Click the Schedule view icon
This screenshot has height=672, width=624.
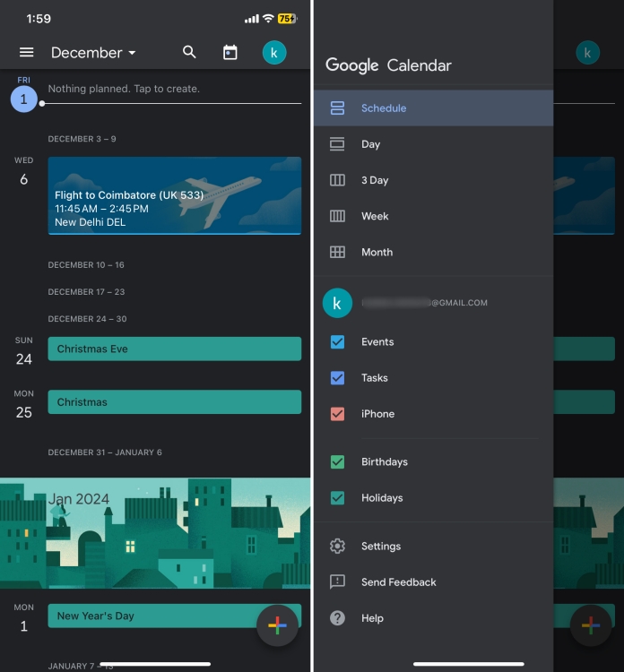(337, 108)
